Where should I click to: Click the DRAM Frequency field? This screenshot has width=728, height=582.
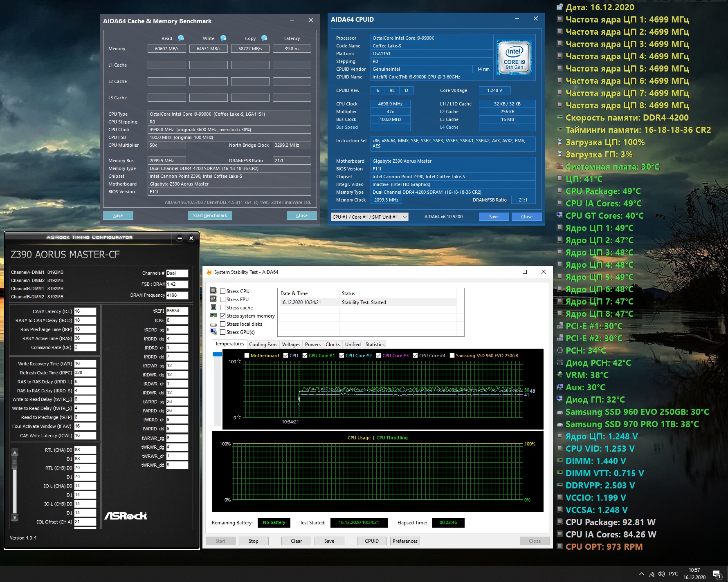(177, 295)
